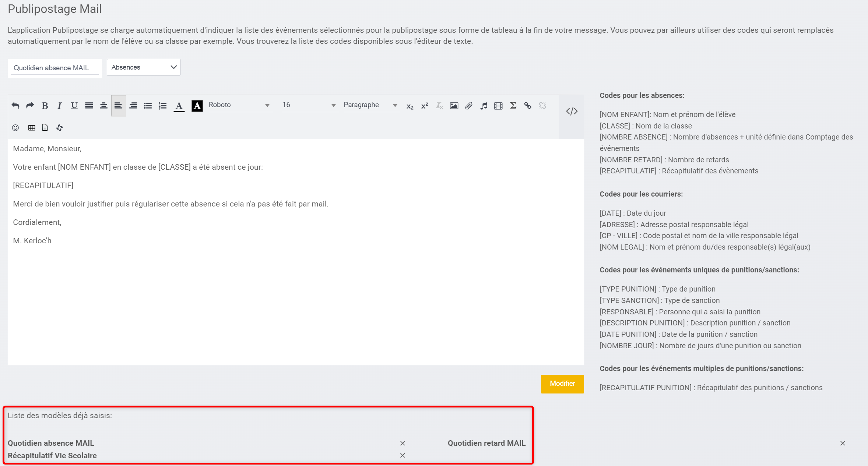
Task: Undo the last editor action
Action: tap(15, 106)
